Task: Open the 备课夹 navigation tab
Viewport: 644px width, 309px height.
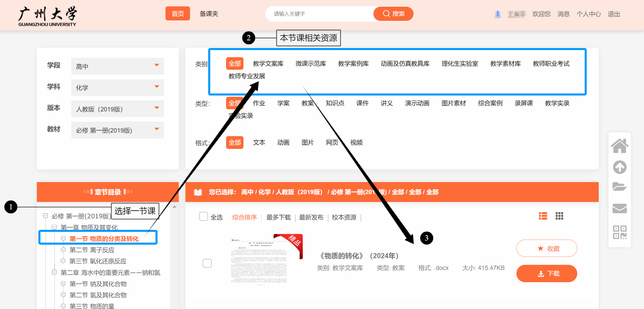Action: tap(209, 14)
